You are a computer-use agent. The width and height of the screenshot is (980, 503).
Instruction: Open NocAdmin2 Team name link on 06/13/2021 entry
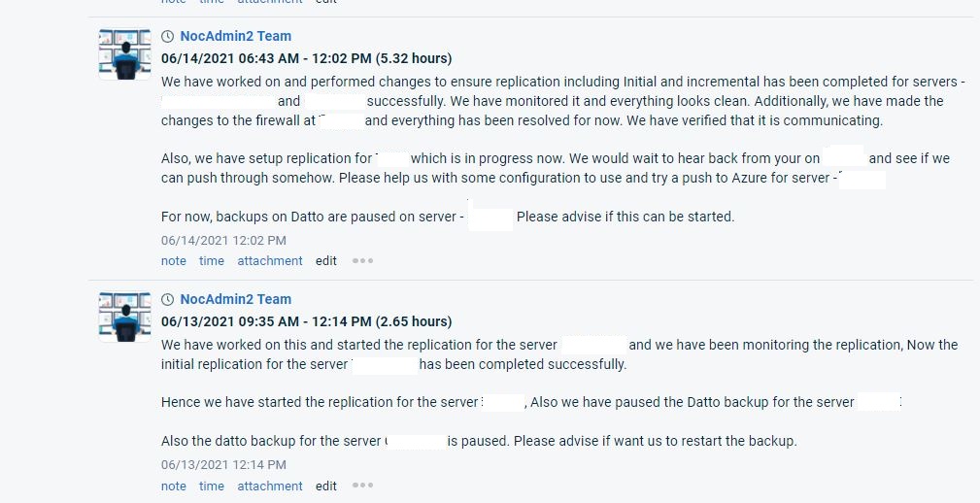coord(235,299)
